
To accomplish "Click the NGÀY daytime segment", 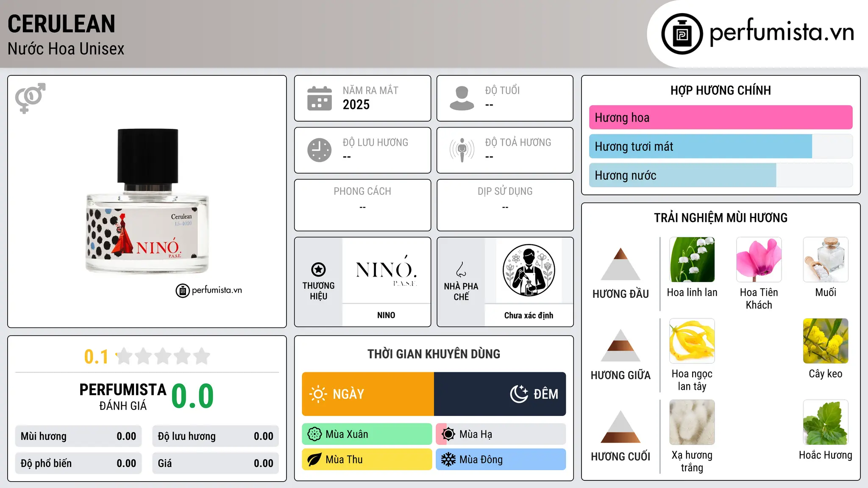I will pyautogui.click(x=368, y=394).
